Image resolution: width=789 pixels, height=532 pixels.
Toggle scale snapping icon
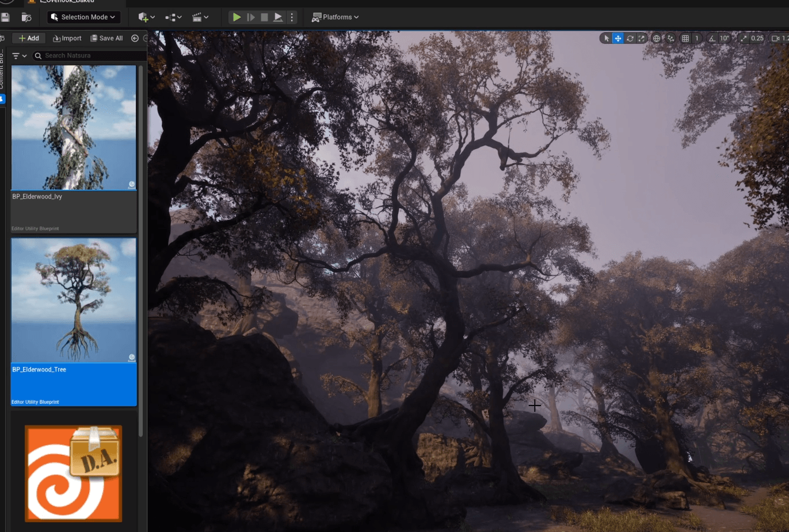point(744,39)
